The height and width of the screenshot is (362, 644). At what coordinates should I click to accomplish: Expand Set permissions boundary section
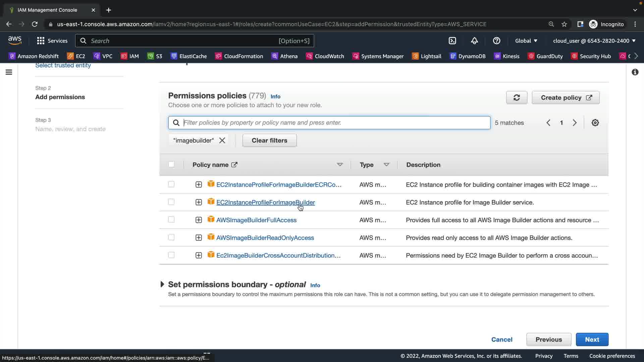click(x=162, y=285)
